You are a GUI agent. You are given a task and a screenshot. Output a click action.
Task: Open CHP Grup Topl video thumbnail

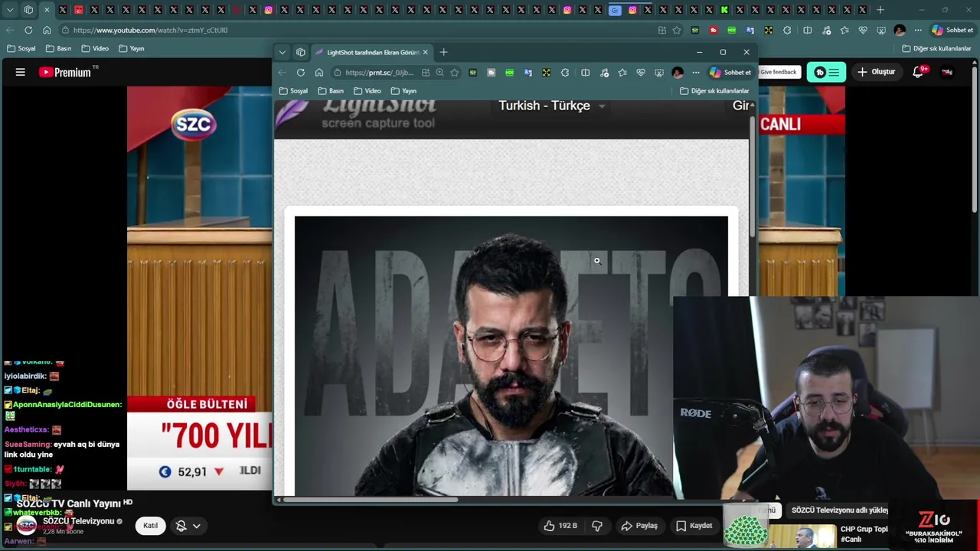(802, 536)
